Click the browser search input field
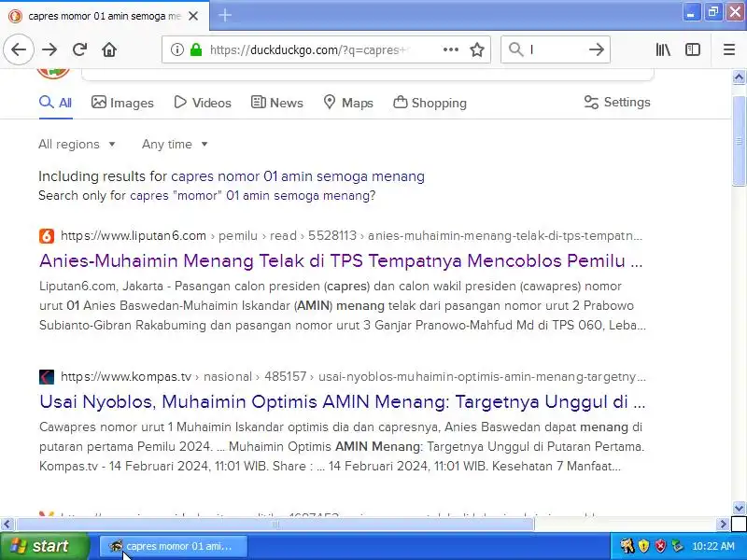Screen dimensions: 747x560 tap(556, 49)
